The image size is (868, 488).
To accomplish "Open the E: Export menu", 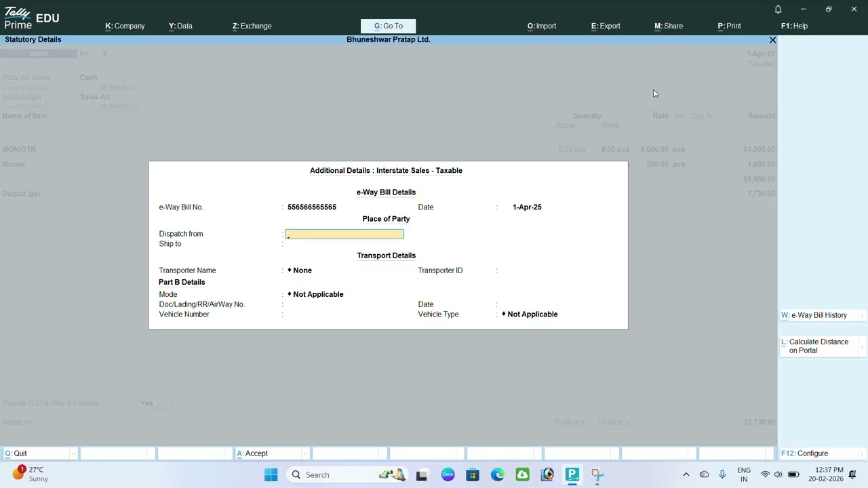I will (606, 26).
